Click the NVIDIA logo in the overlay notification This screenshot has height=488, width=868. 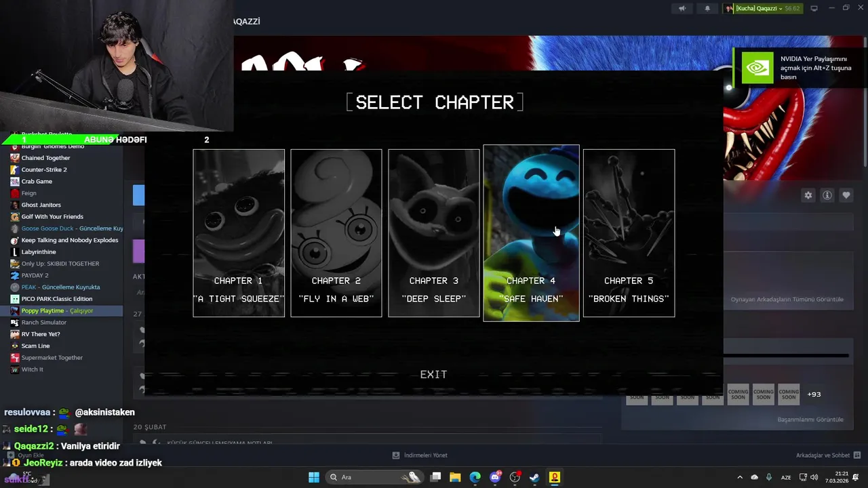tap(757, 68)
